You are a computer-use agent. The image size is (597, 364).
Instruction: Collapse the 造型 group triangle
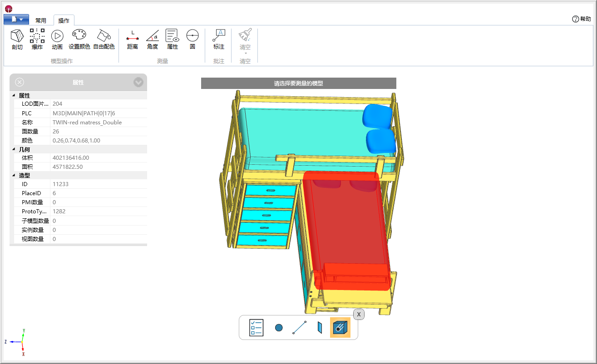tap(14, 175)
